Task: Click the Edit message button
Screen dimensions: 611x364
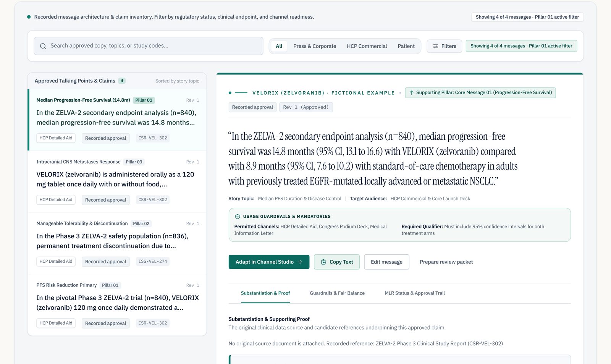Action: point(386,262)
